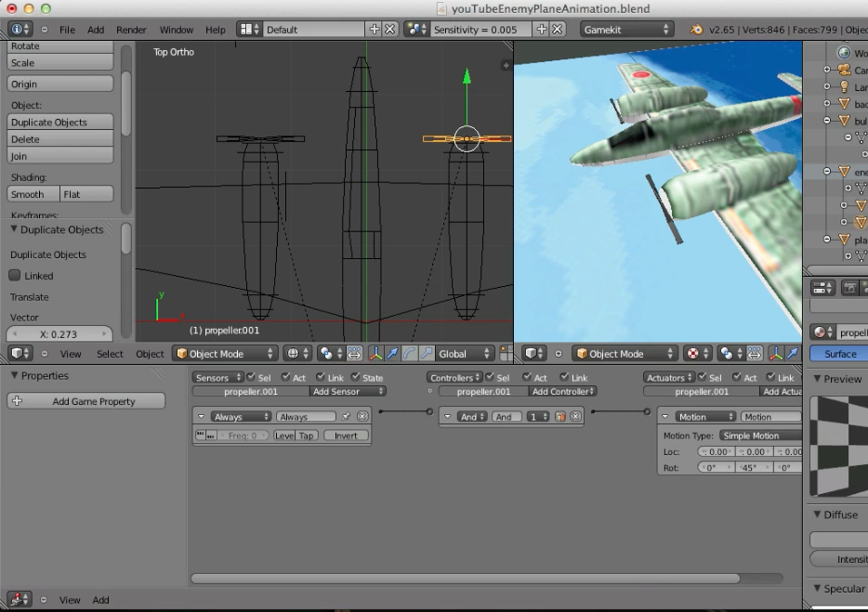Delete the And controller with X icon
The height and width of the screenshot is (612, 868).
(x=576, y=417)
